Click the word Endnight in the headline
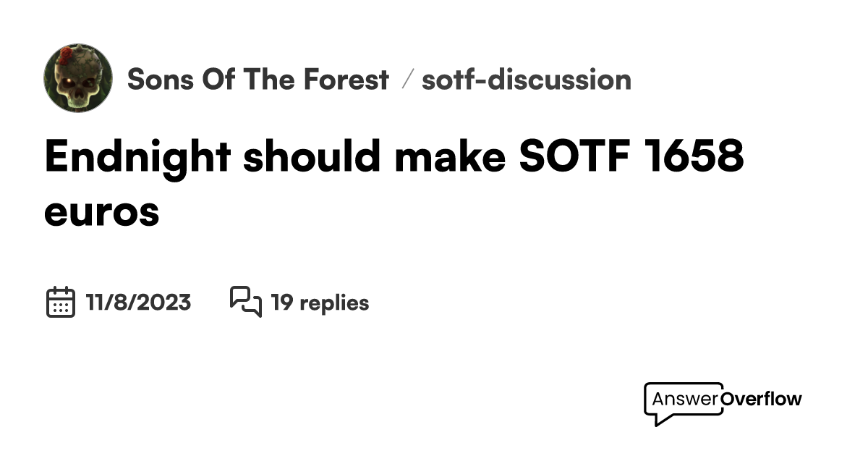The width and height of the screenshot is (868, 456). click(137, 157)
